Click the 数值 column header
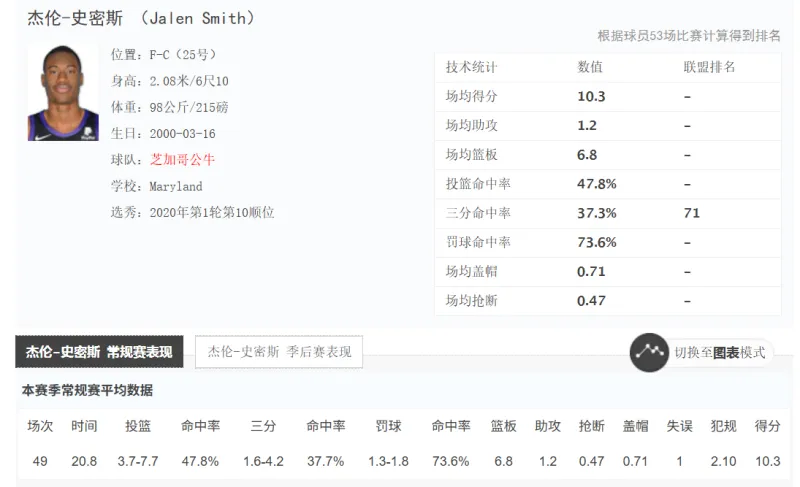The image size is (800, 487). point(590,67)
